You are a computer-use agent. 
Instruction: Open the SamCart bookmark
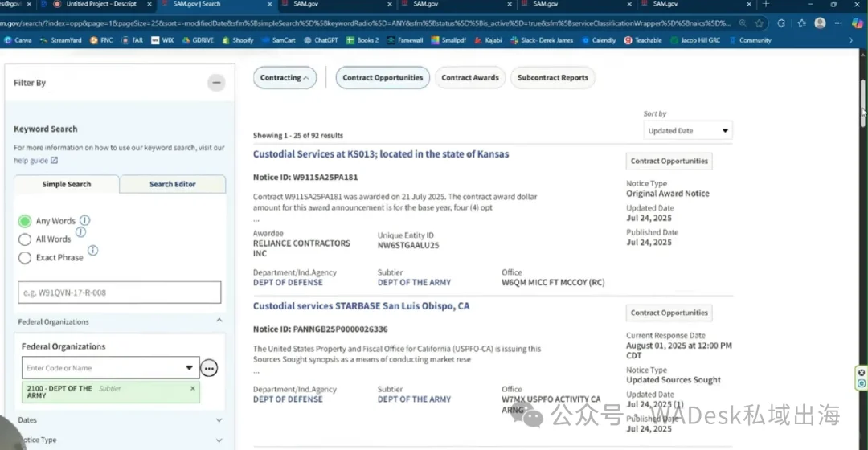pos(278,40)
